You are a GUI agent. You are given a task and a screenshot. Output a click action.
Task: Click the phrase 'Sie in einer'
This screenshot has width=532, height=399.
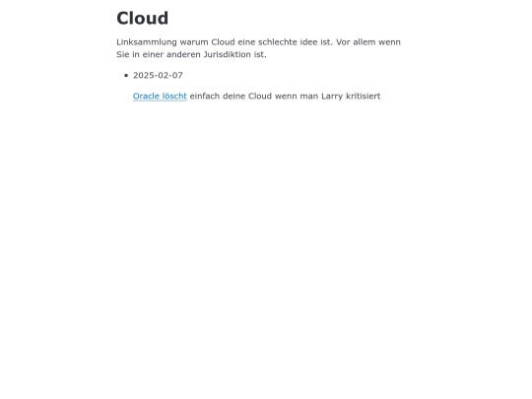click(x=140, y=54)
